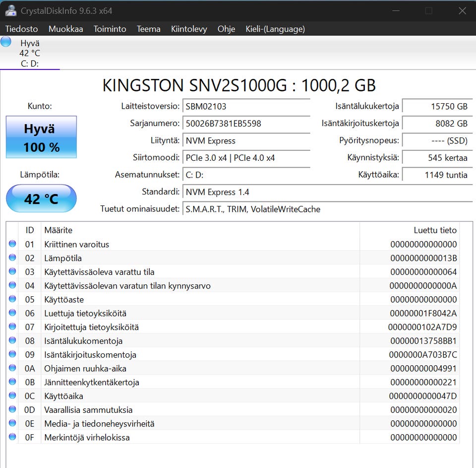Click the 42 °C temperature button
Screen dimensions: 476x468
41,199
